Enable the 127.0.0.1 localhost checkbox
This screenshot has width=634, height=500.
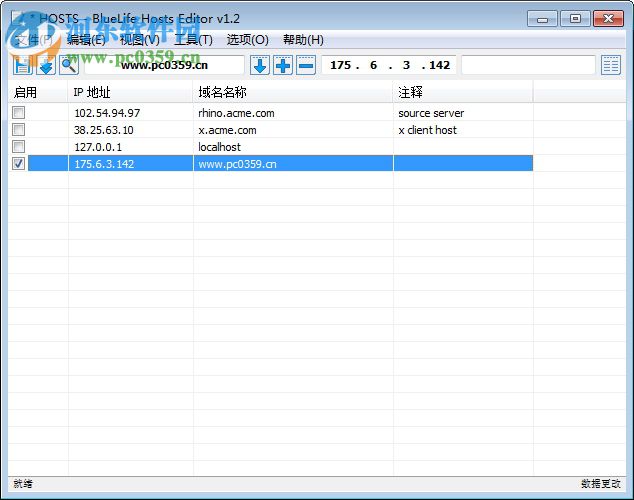19,147
